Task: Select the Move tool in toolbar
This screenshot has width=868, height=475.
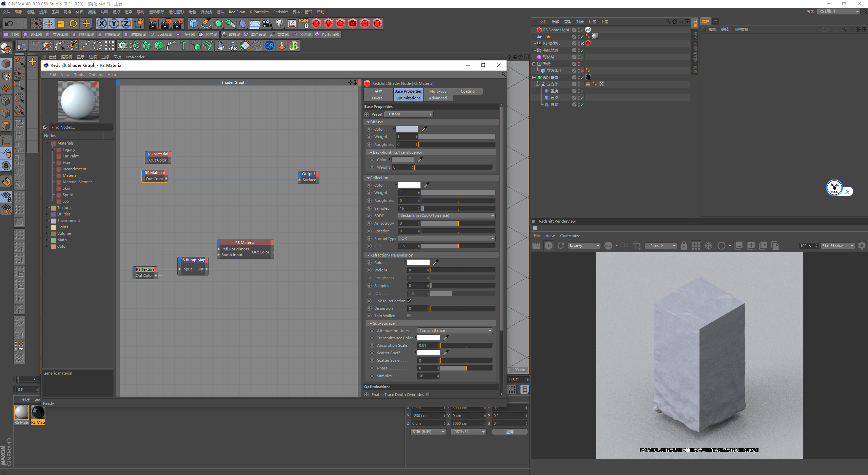Action: tap(51, 23)
